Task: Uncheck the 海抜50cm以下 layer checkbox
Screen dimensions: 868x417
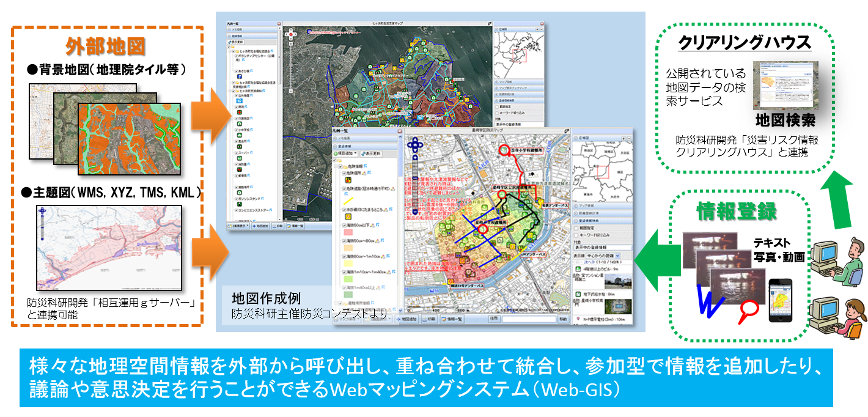Action: click(x=345, y=224)
